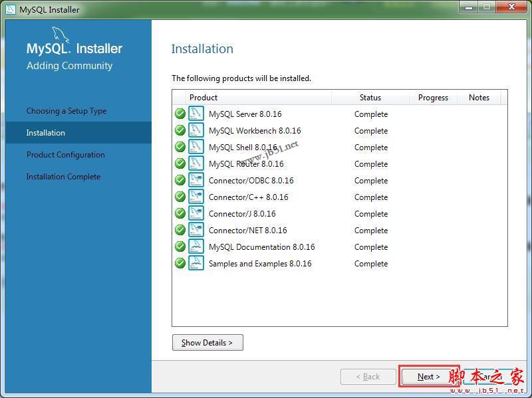Click the green checkmark beside MySQL Server

(x=180, y=114)
